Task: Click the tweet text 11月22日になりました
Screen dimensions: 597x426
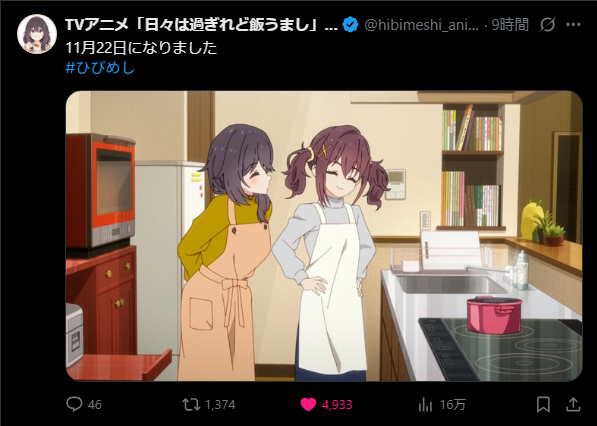Action: [141, 48]
